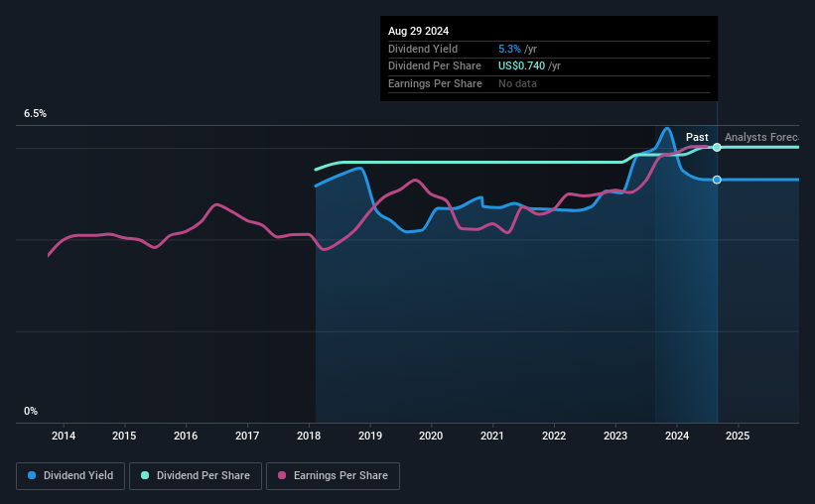This screenshot has width=815, height=504.
Task: Click the US$0.740 dividend per share value
Action: tap(521, 66)
